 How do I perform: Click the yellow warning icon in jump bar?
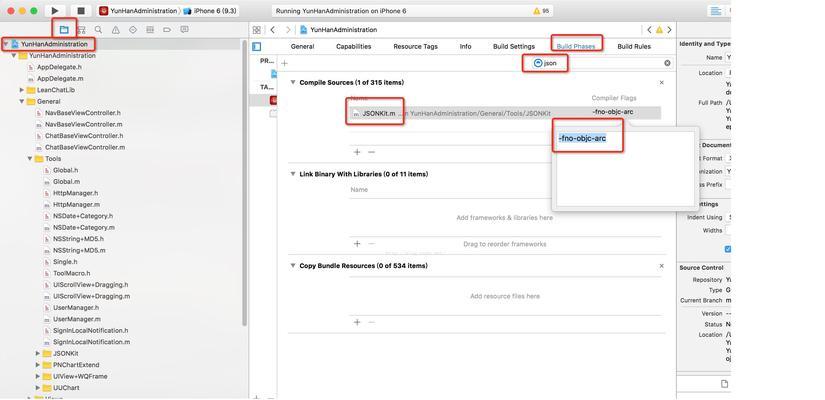[659, 30]
